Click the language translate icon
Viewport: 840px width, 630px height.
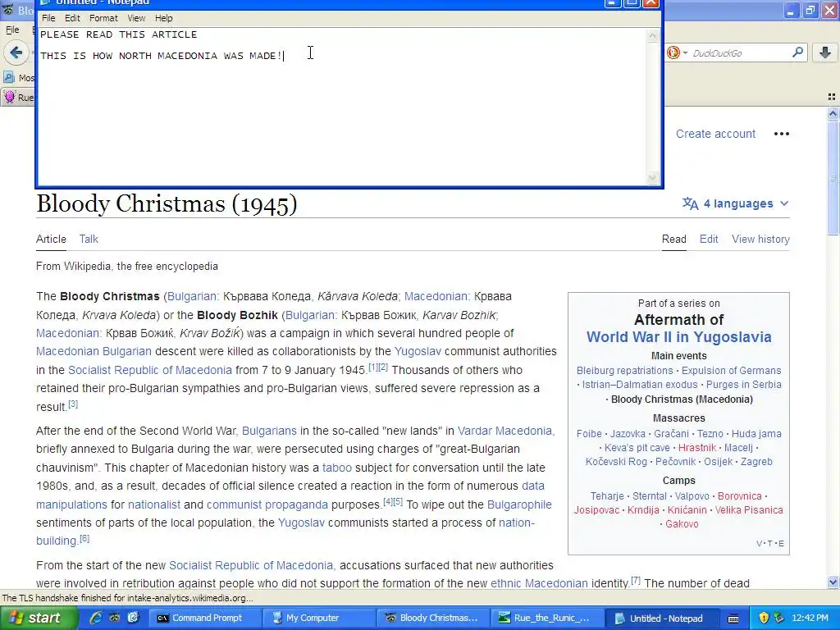point(690,203)
